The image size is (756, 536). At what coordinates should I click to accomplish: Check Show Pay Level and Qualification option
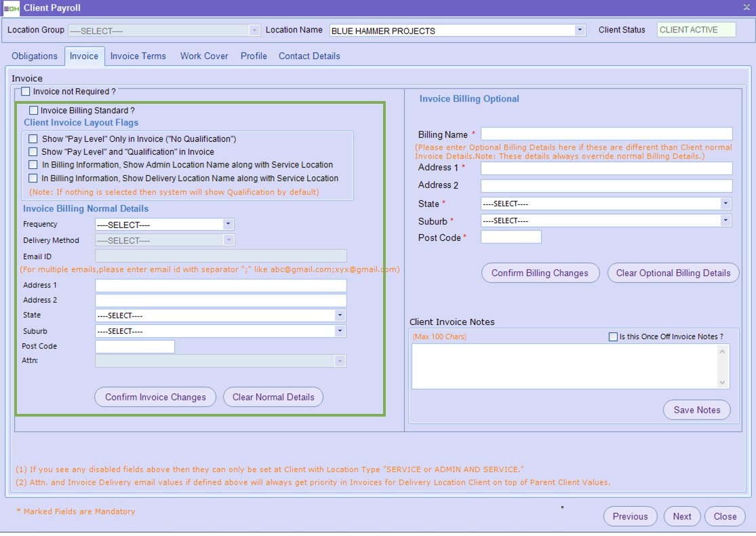click(33, 152)
